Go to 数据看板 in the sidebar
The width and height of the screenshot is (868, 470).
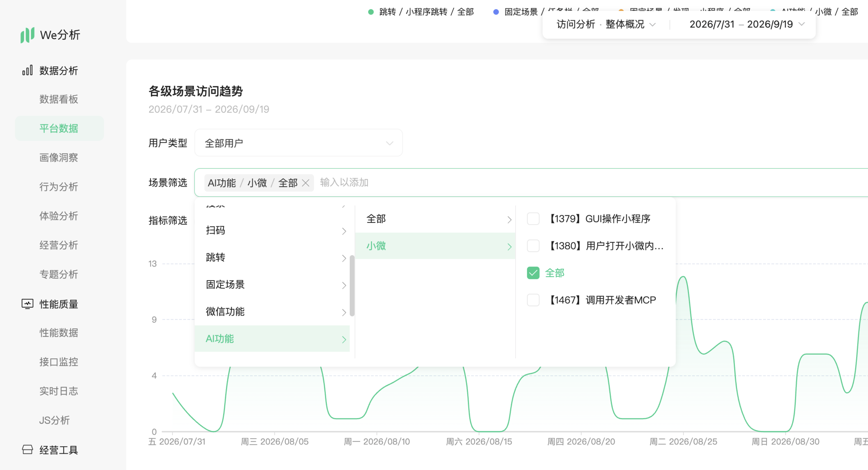[x=59, y=99]
